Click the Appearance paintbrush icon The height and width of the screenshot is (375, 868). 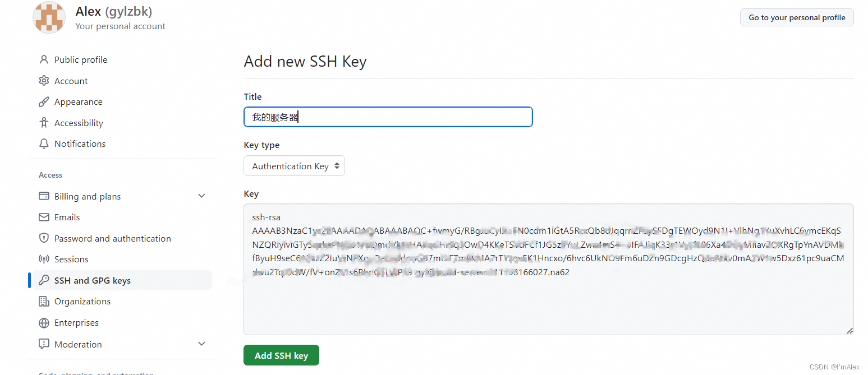44,101
